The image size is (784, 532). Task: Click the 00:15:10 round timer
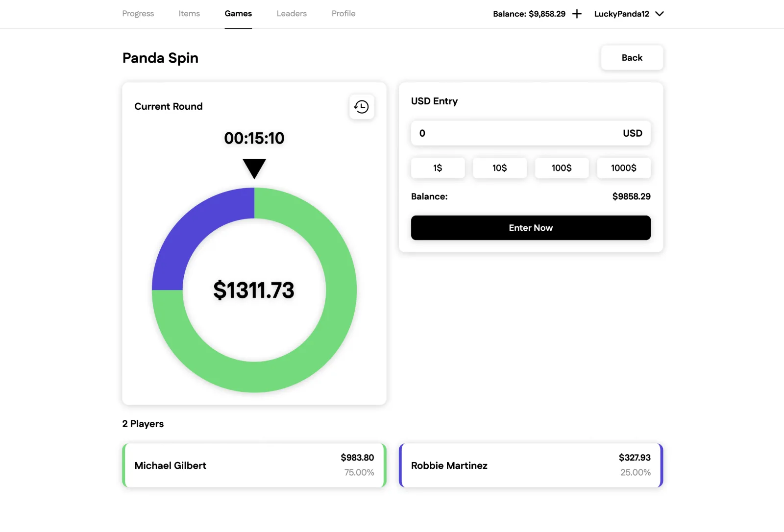[254, 138]
